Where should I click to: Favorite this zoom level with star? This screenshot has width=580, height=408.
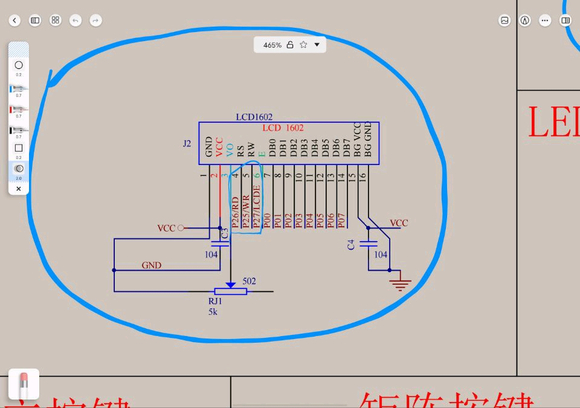click(304, 45)
